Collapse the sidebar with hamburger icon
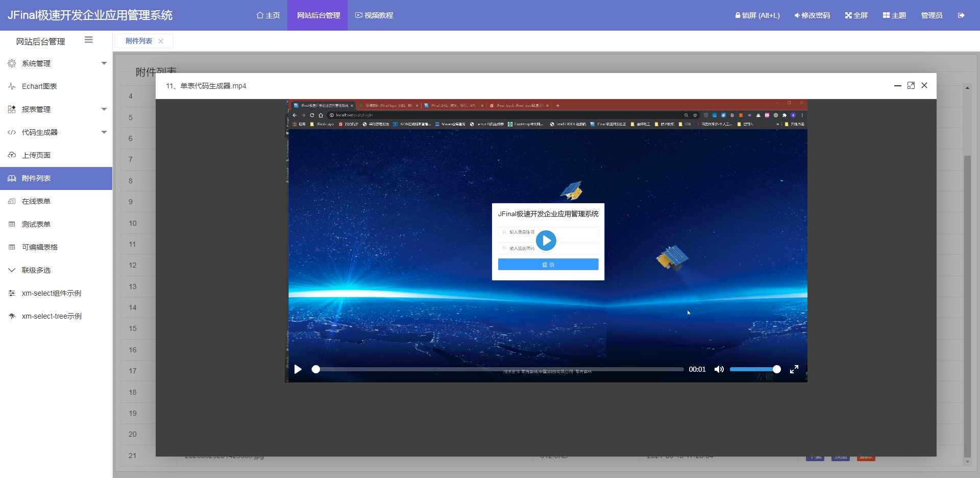The height and width of the screenshot is (478, 980). (89, 40)
